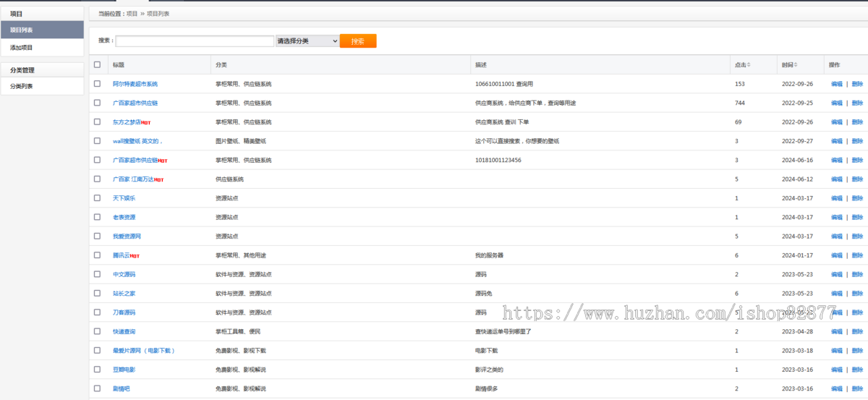This screenshot has height=400, width=868.
Task: Delete the 阿尔特麦超市系统 row via 删除
Action: (857, 84)
